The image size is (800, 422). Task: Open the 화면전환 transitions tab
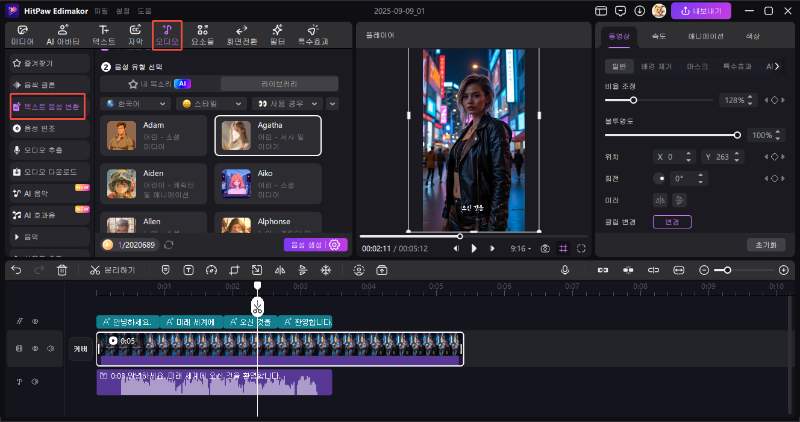point(242,35)
